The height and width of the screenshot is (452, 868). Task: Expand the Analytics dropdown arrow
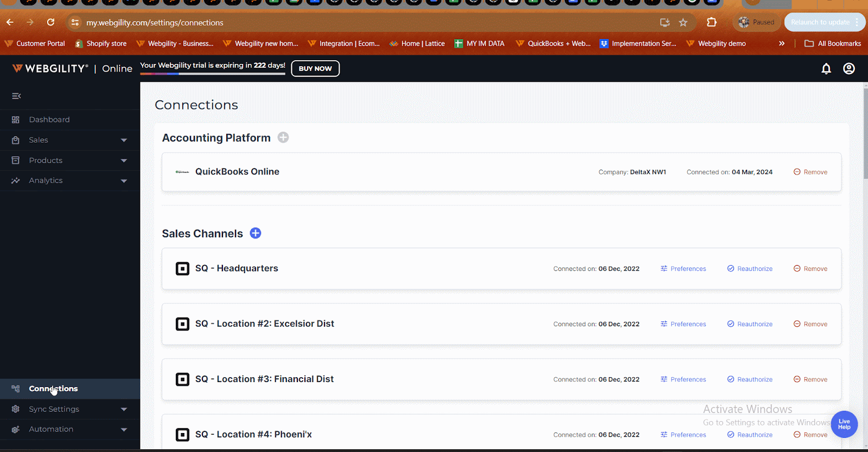(x=124, y=181)
